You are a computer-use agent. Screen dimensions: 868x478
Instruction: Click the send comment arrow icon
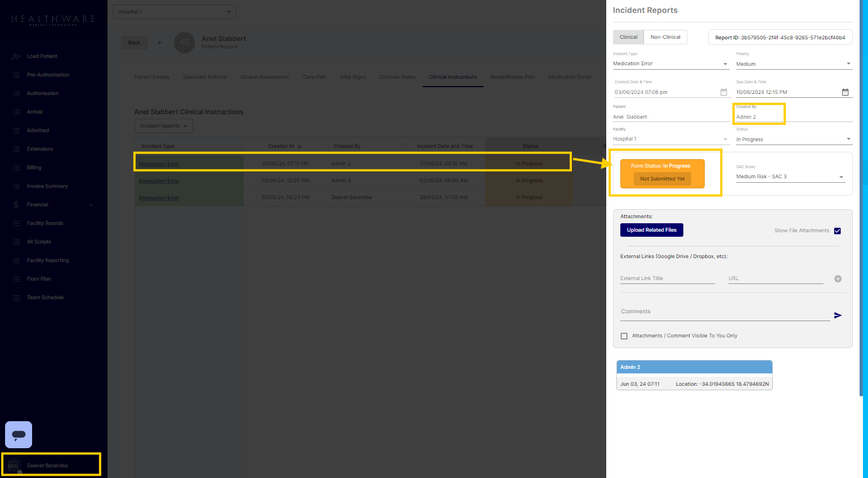(838, 315)
